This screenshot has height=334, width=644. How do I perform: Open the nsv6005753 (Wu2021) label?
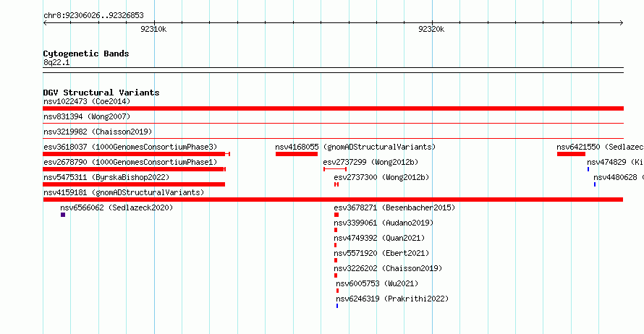[x=377, y=283]
